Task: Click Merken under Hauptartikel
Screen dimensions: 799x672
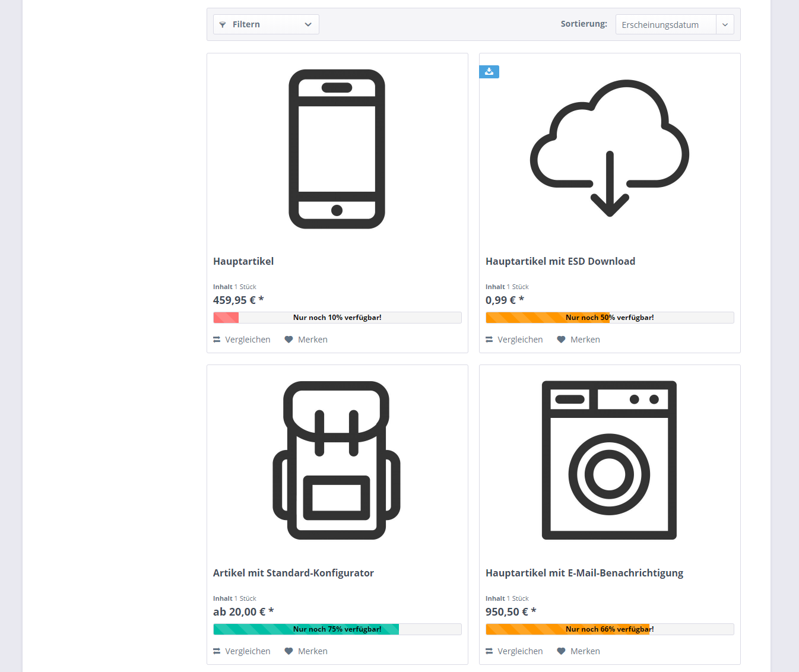Action: click(306, 340)
